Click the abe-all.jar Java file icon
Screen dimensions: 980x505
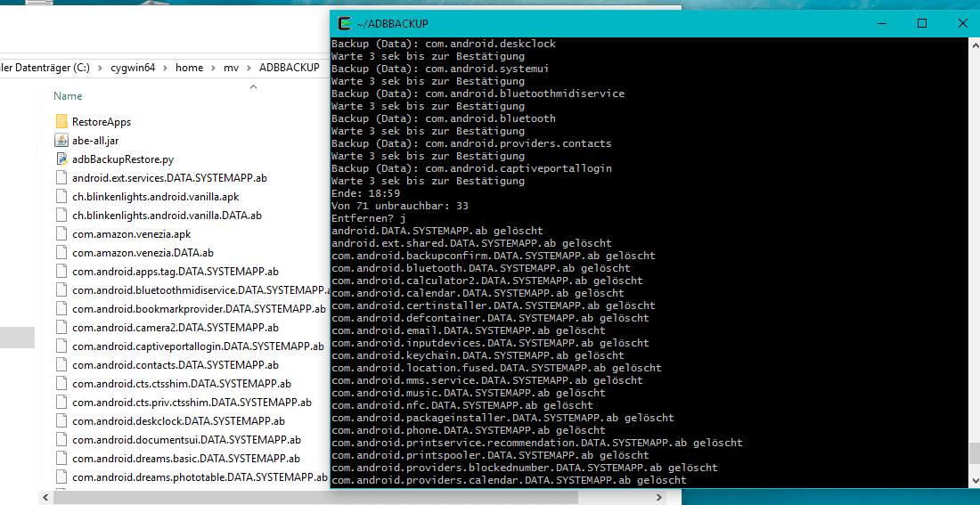pos(61,140)
